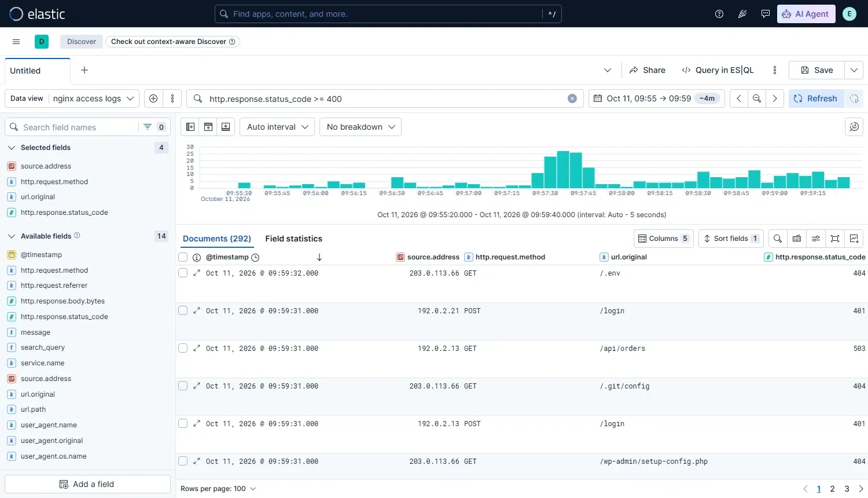Add a new Discover tab

coord(84,70)
